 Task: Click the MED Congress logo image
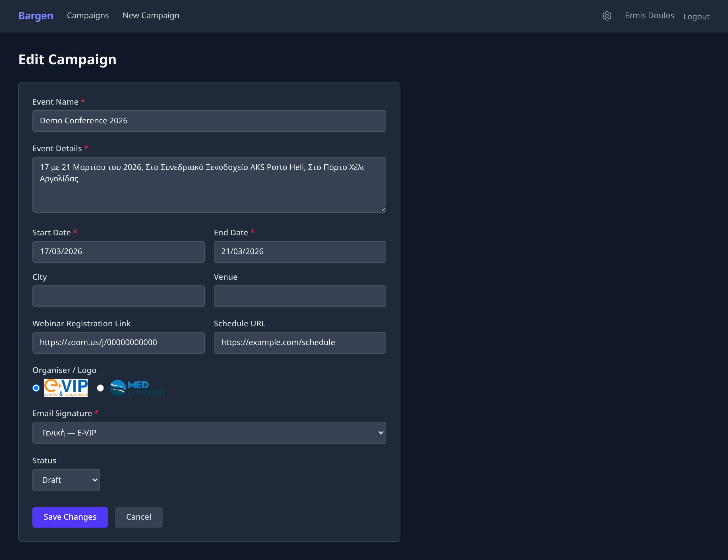(137, 388)
